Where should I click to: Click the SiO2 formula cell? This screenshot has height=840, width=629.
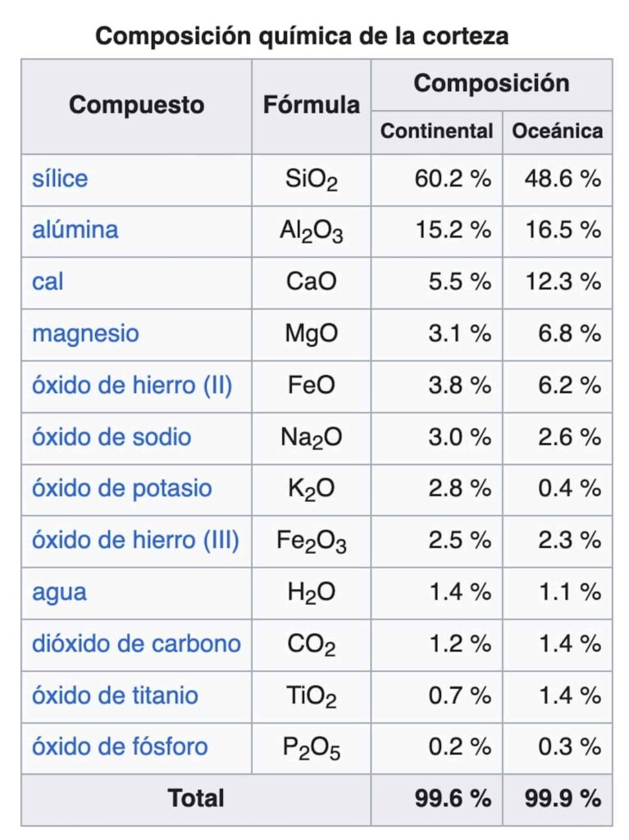[311, 180]
